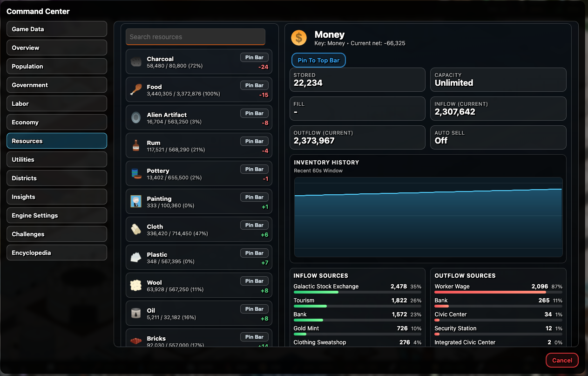The image size is (588, 376).
Task: Click the Charcoal resource icon
Action: [x=136, y=62]
